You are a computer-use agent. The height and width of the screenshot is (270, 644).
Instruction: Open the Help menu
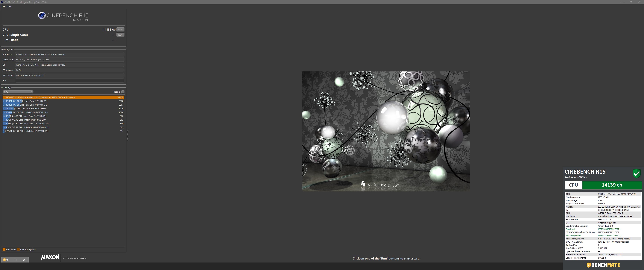(10, 6)
